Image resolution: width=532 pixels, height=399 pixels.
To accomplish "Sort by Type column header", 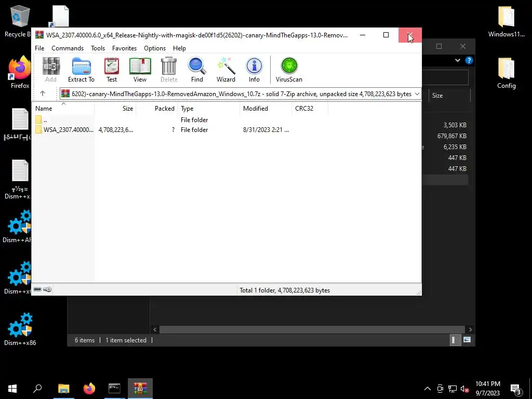I will click(x=209, y=109).
